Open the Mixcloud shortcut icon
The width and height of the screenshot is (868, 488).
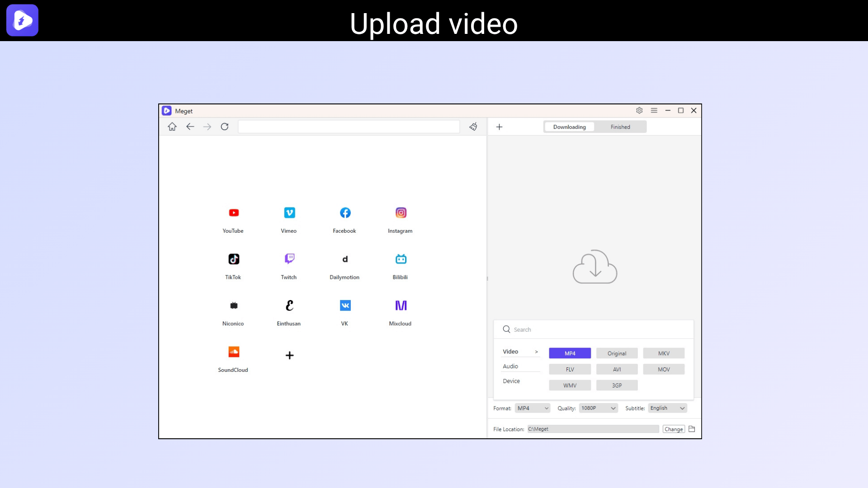point(401,305)
